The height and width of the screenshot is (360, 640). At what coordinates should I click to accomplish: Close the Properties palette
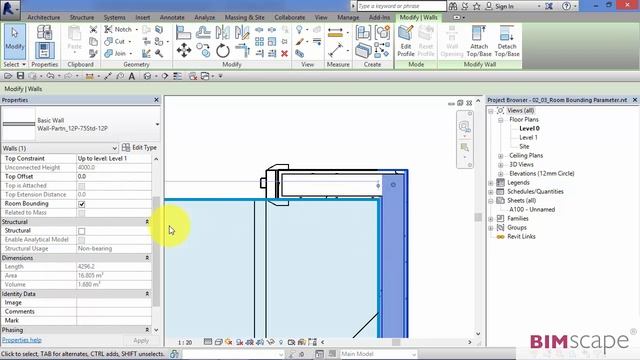coord(156,100)
